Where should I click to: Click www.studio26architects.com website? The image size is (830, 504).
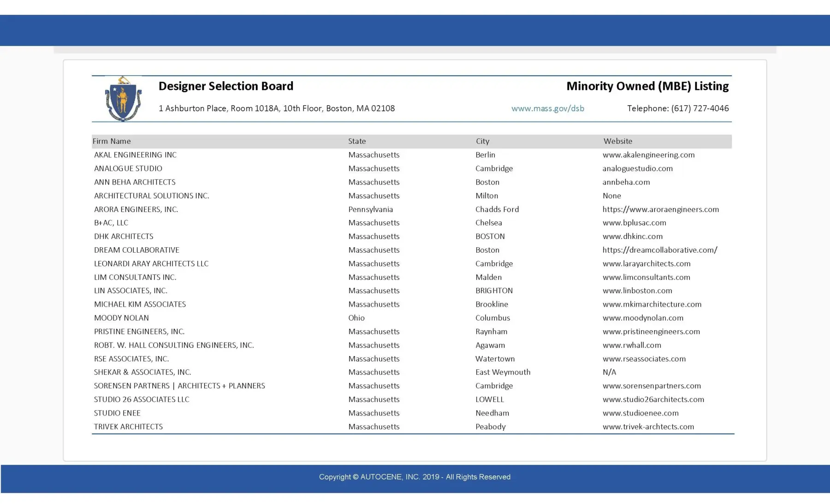click(x=653, y=399)
